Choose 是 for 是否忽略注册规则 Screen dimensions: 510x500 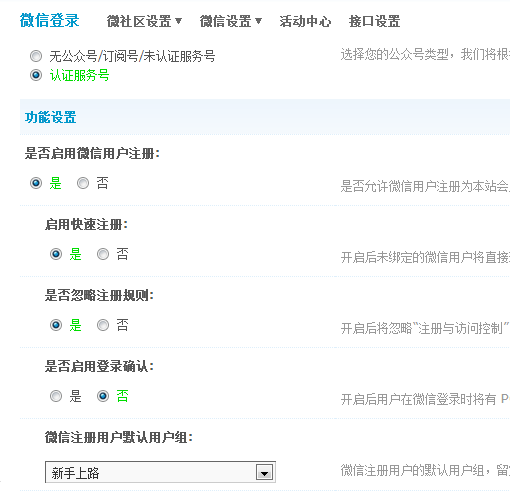[56, 325]
